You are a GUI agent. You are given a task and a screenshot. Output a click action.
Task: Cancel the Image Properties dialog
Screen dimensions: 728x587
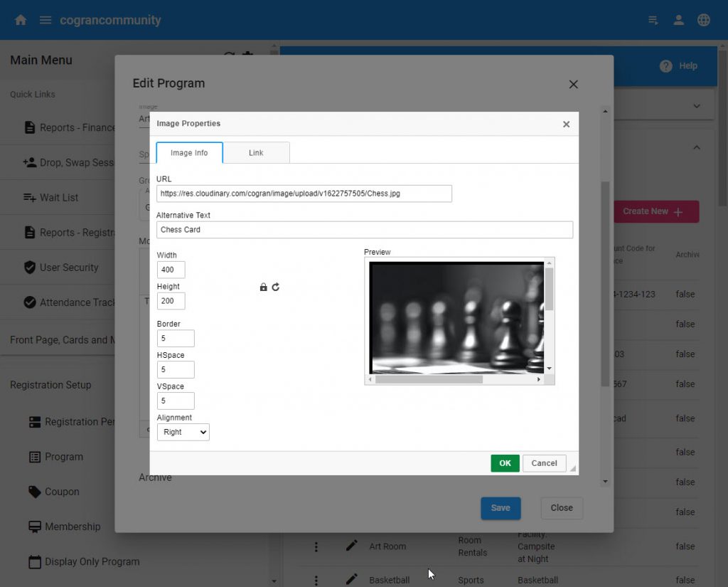[x=544, y=463]
